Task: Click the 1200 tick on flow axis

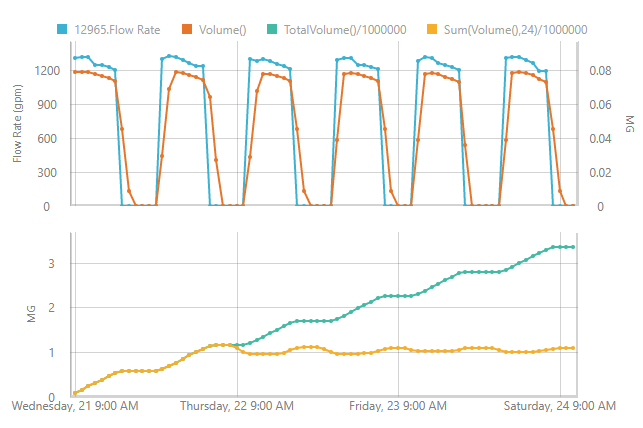Action: [47, 71]
